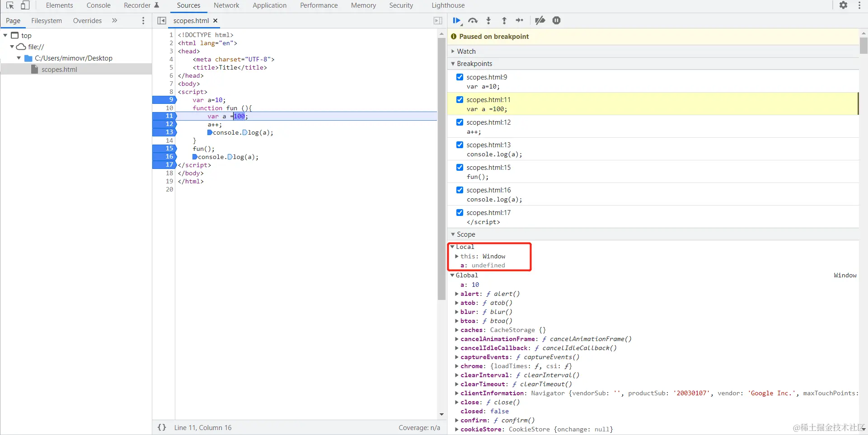Screen dimensions: 868x435
Task: Open the Security tab
Action: (x=401, y=5)
